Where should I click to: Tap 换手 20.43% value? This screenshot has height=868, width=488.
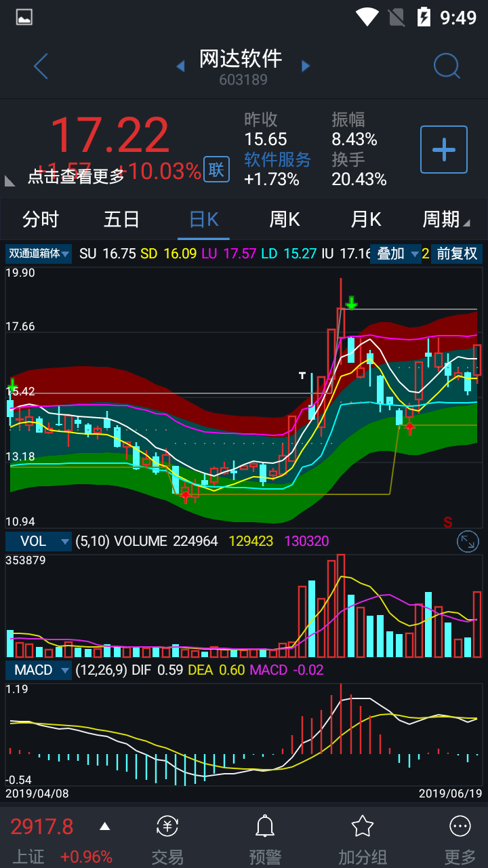pyautogui.click(x=359, y=179)
